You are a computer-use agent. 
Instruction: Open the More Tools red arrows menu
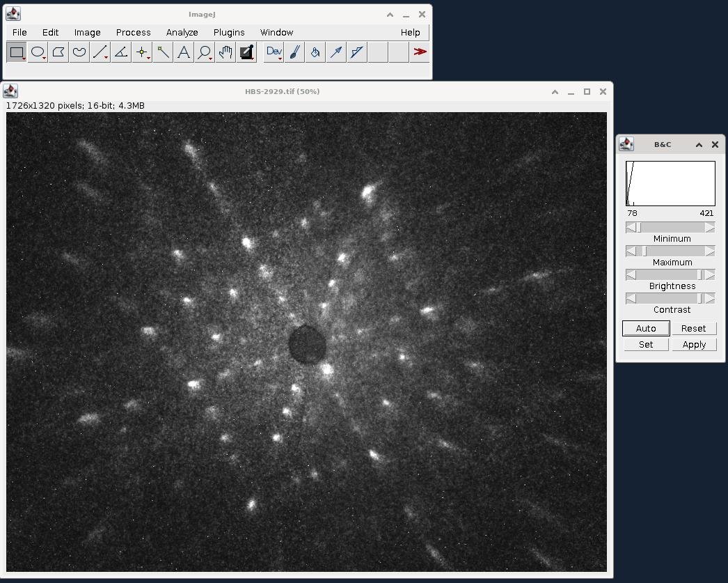[x=420, y=52]
